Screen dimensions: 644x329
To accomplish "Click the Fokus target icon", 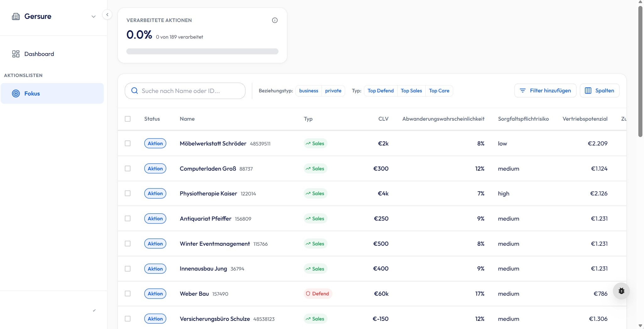I will [16, 93].
